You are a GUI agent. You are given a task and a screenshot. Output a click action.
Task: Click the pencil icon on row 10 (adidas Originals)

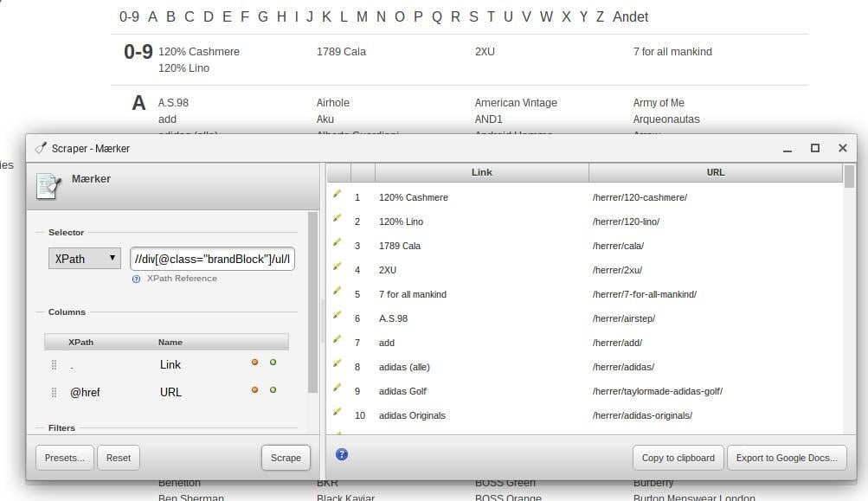[338, 412]
